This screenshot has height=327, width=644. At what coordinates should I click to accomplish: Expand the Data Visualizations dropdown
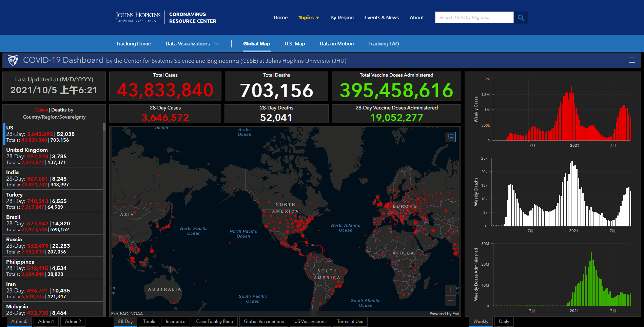point(192,44)
